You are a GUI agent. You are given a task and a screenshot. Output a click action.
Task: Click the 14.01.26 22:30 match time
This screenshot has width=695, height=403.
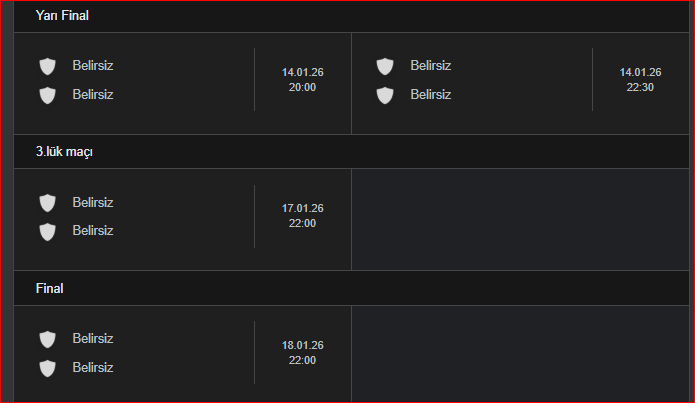pos(640,80)
